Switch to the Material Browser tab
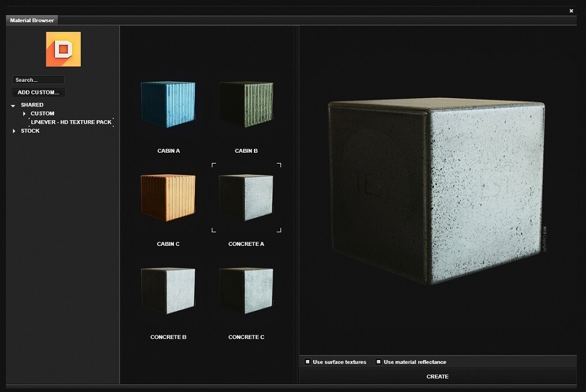Screen dimensions: 586x392 tap(32, 20)
